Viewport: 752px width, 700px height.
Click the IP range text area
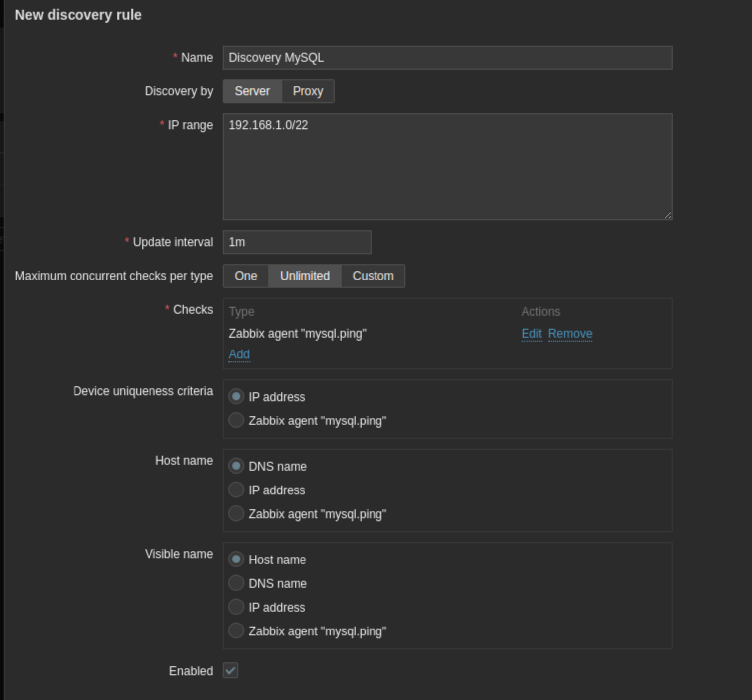pos(447,166)
